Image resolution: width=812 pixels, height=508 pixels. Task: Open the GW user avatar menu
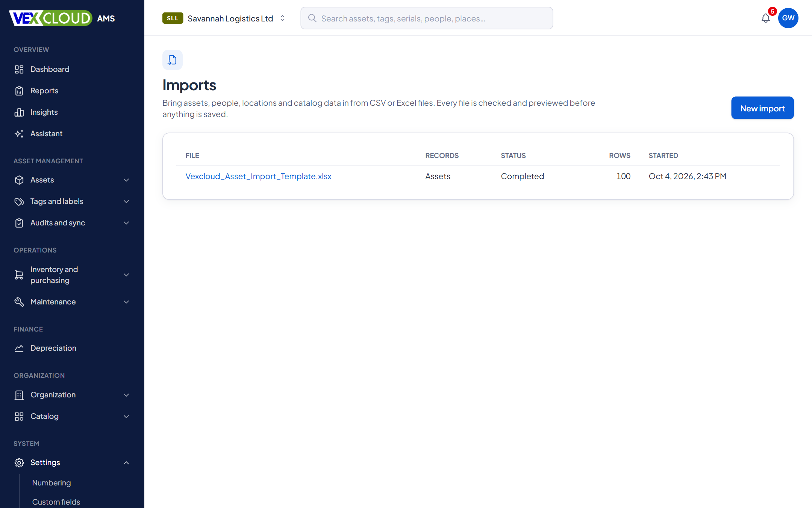[788, 18]
